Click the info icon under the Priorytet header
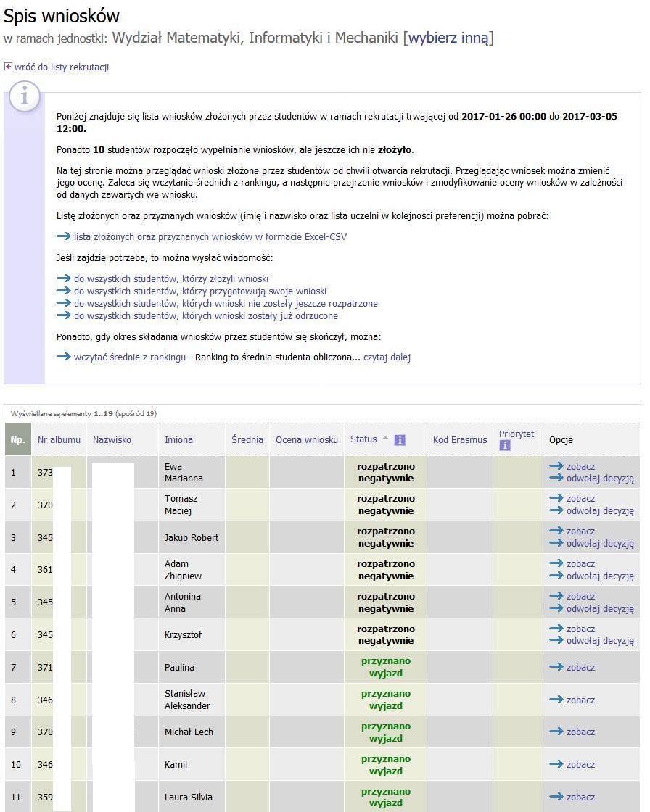This screenshot has width=650, height=812. pyautogui.click(x=505, y=445)
